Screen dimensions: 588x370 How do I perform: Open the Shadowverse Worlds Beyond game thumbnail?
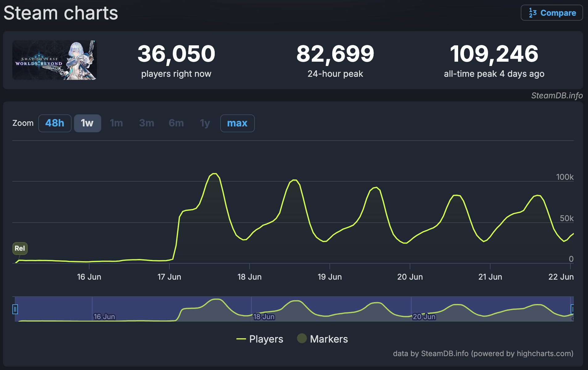coord(55,60)
